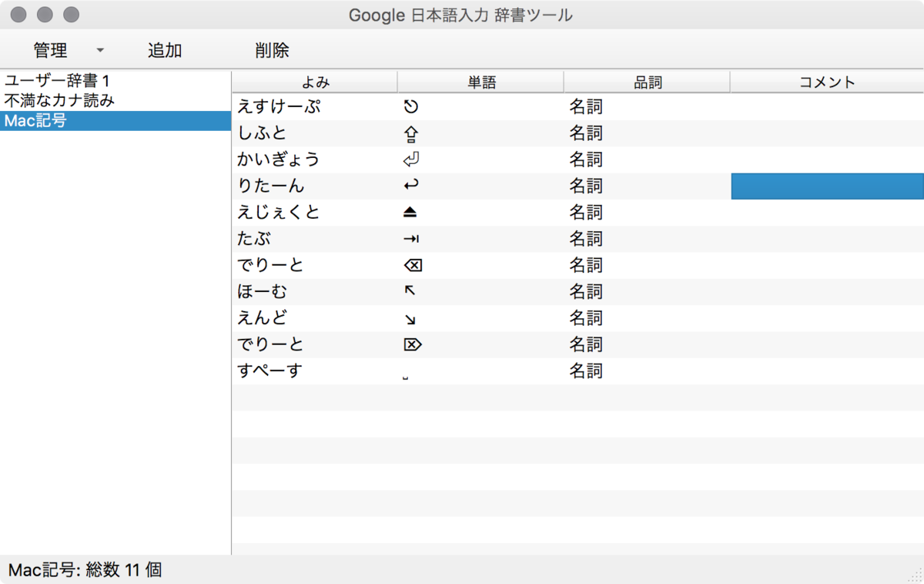Click the enter symbol in かいぎょう row

pyautogui.click(x=411, y=160)
